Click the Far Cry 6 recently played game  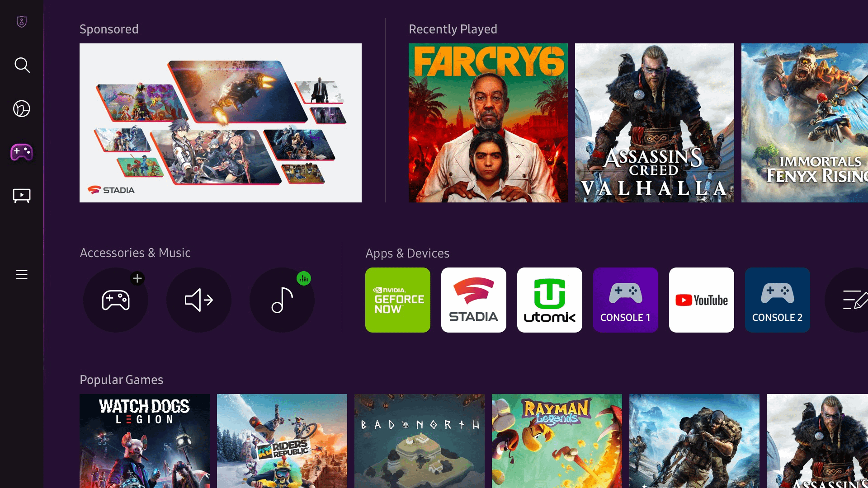488,123
